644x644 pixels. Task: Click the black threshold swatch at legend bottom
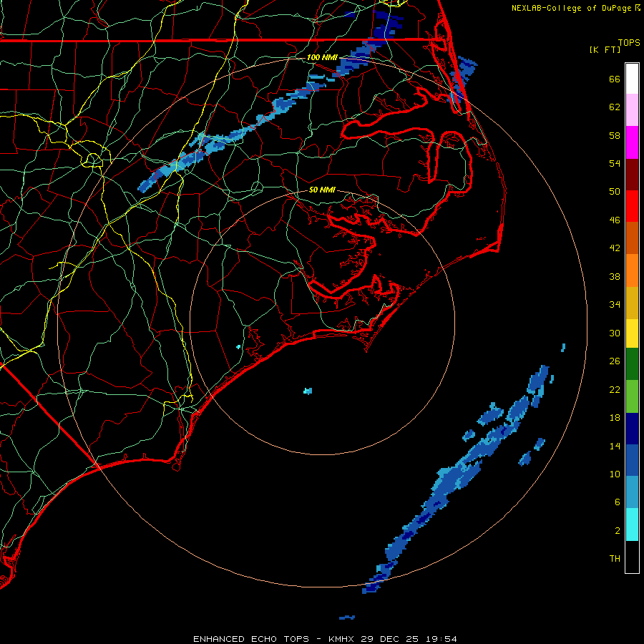[x=632, y=557]
